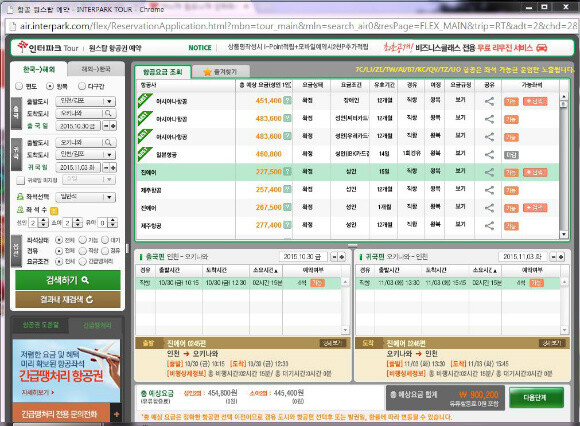Click the scroll up arrow of the fare list
This screenshot has height=426, width=580.
pos(564,97)
